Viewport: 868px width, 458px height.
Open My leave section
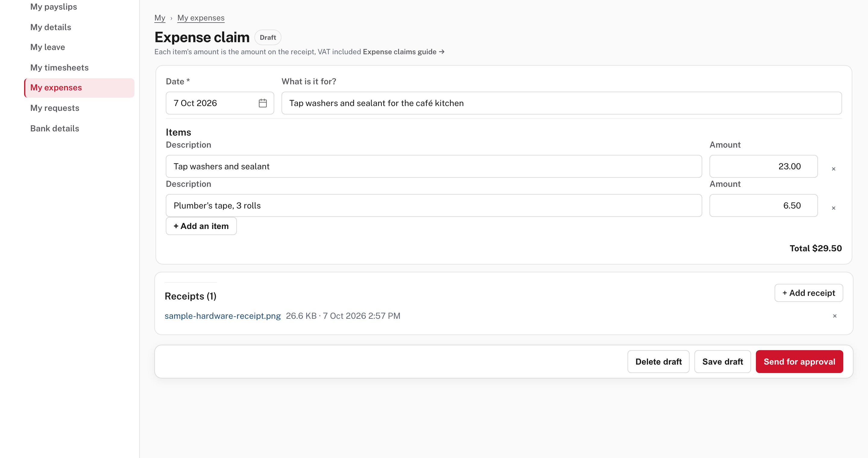(48, 47)
